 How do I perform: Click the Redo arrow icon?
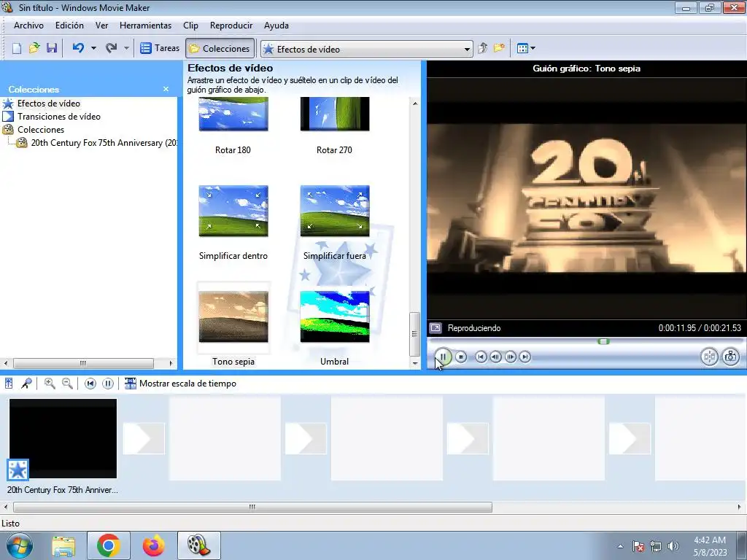coord(111,48)
